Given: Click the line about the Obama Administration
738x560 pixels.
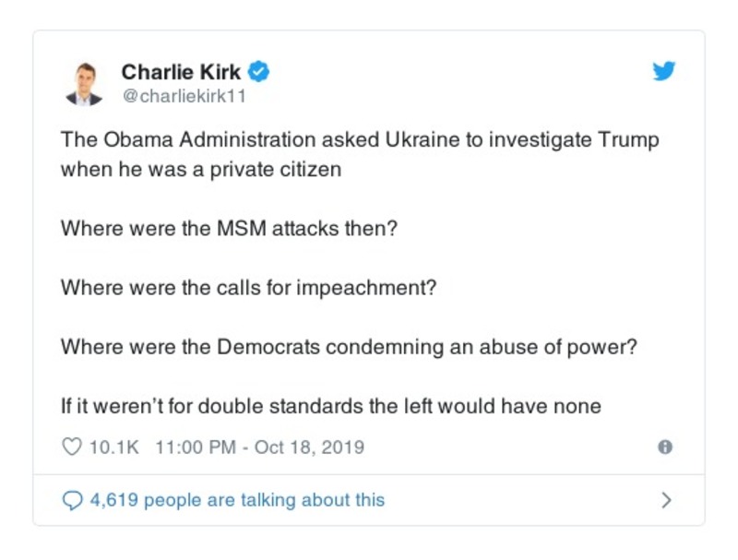Looking at the screenshot, I should [358, 140].
